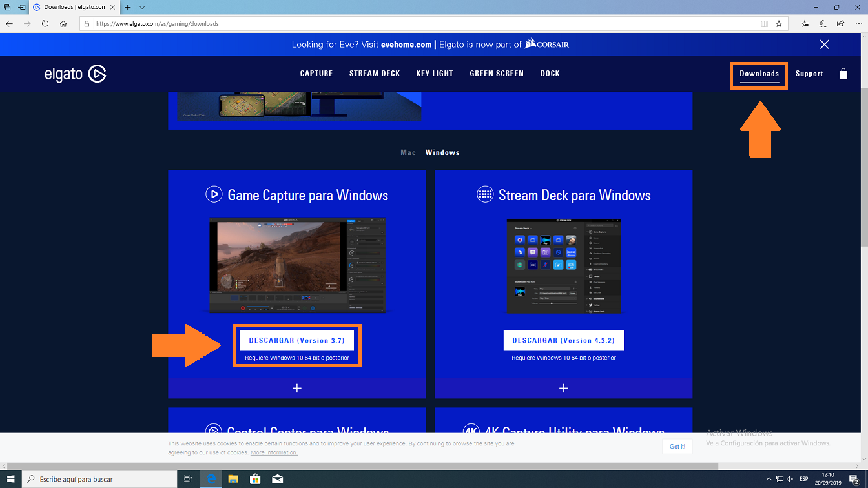The width and height of the screenshot is (868, 488).
Task: Expand Game Capture details with plus
Action: click(297, 388)
